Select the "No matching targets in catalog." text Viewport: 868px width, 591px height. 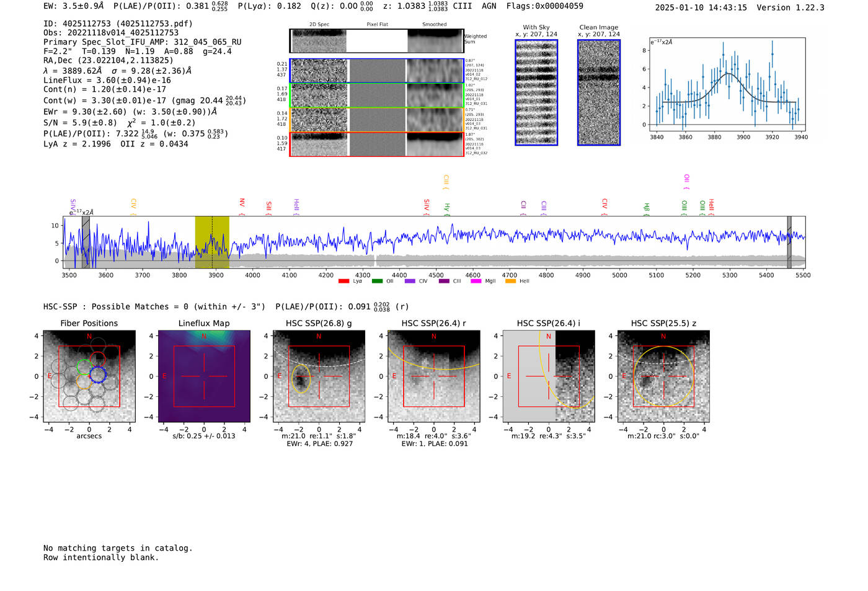[x=118, y=548]
